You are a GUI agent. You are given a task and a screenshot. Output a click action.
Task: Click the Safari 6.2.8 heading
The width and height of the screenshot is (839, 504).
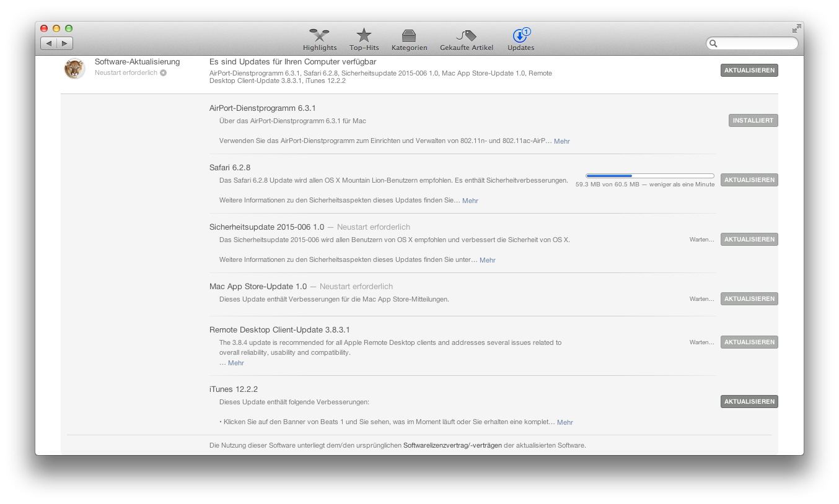point(230,168)
